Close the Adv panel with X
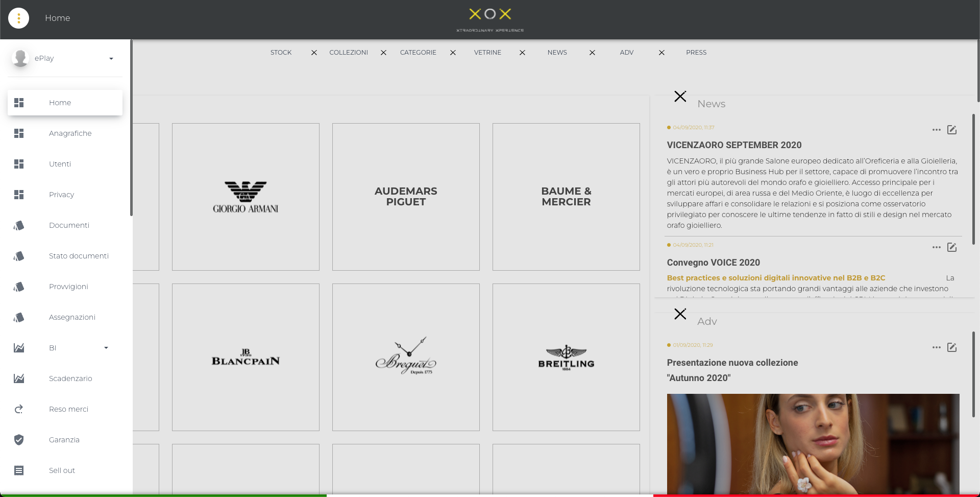The width and height of the screenshot is (980, 497). (x=680, y=314)
